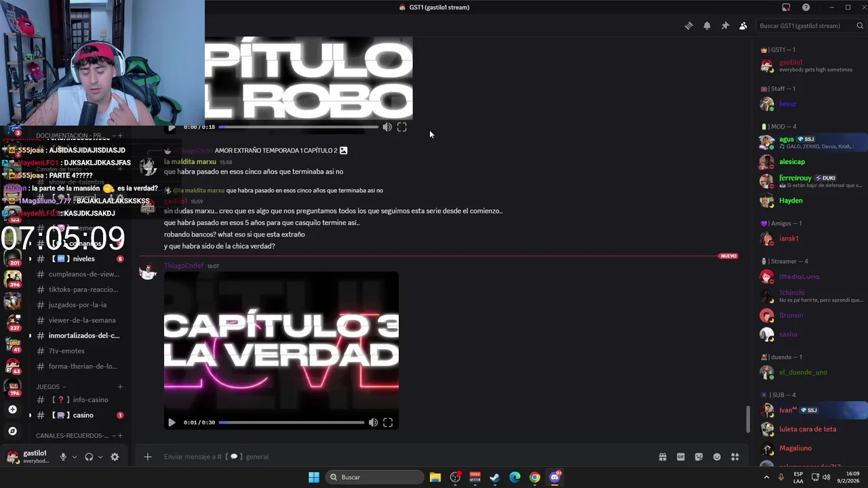Open the Help question mark icon

tap(806, 7)
